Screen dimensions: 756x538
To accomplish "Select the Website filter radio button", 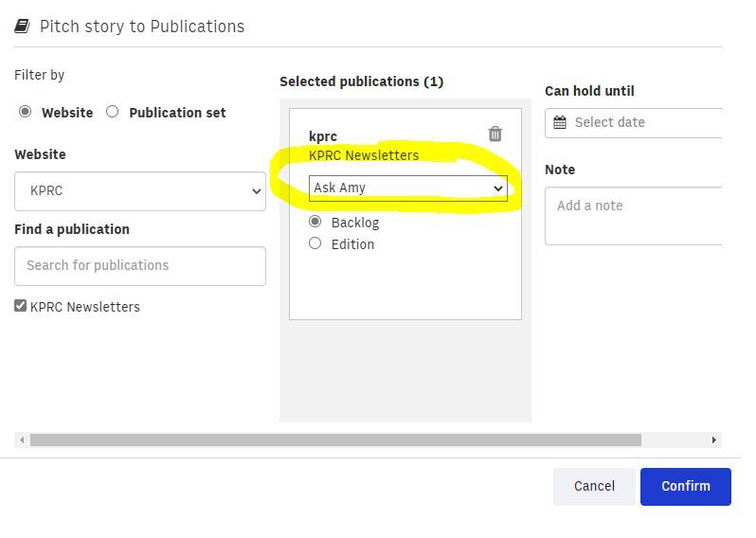I will (25, 112).
